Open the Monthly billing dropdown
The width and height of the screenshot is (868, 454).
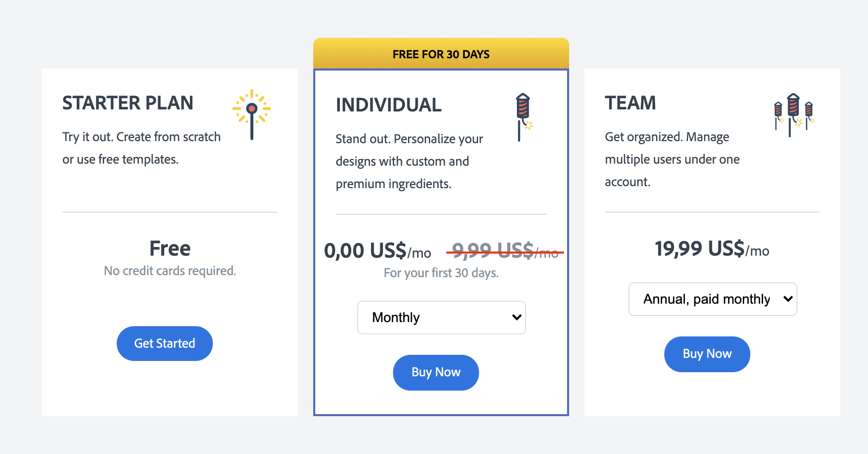point(441,317)
